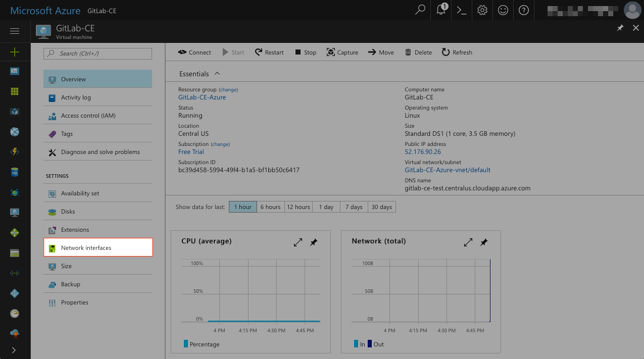Open Properties settings
Image resolution: width=644 pixels, height=359 pixels.
[x=98, y=302]
